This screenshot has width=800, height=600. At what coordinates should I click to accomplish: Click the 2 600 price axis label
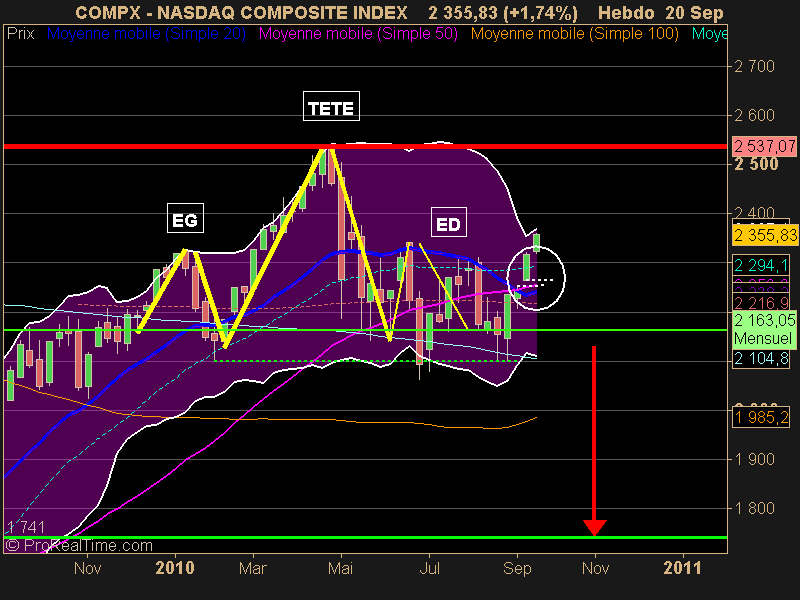click(754, 115)
